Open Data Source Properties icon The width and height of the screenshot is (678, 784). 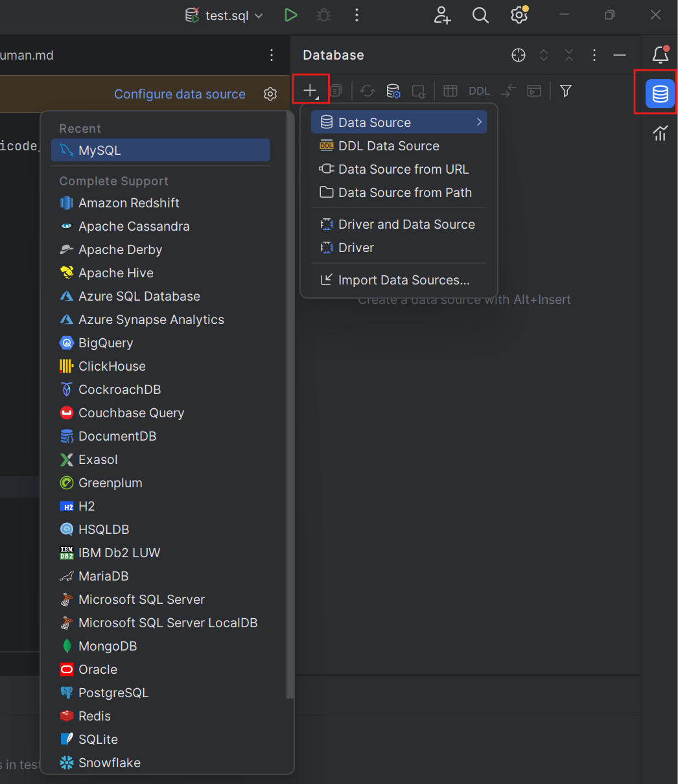(393, 91)
